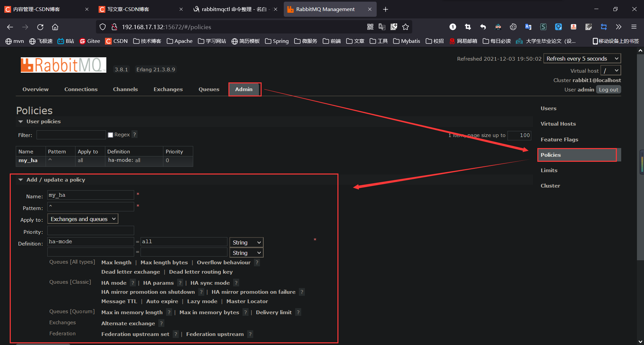644x345 pixels.
Task: Bookmark this page with the star icon
Action: point(406,27)
